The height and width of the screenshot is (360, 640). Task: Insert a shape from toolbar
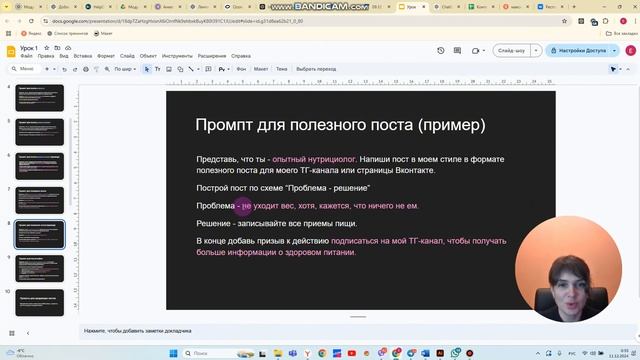(x=180, y=69)
